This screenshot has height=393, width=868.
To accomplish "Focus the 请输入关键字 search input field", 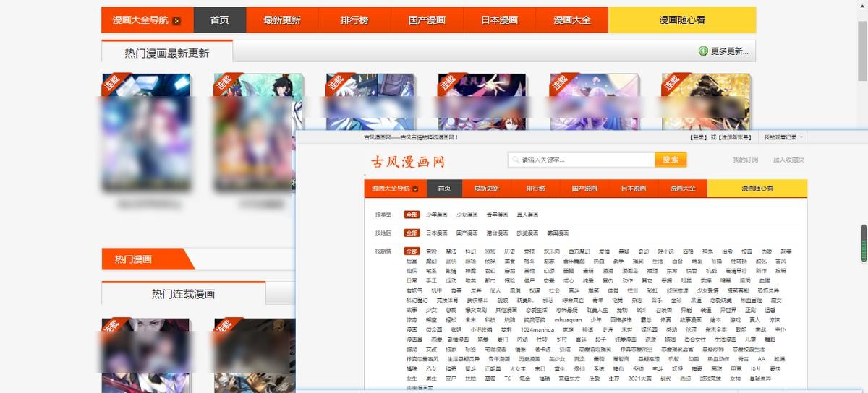I will (586, 160).
